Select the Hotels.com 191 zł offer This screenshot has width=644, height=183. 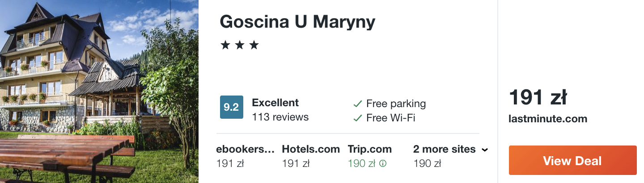tap(311, 156)
